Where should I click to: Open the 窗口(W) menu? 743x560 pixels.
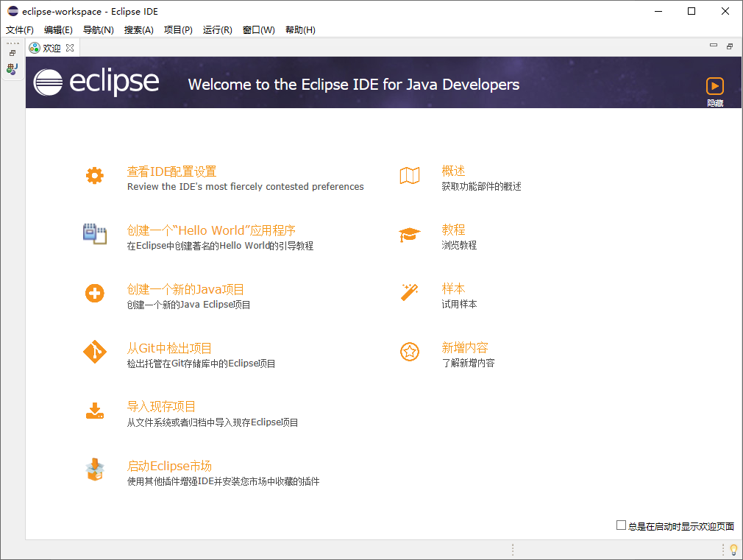click(259, 30)
